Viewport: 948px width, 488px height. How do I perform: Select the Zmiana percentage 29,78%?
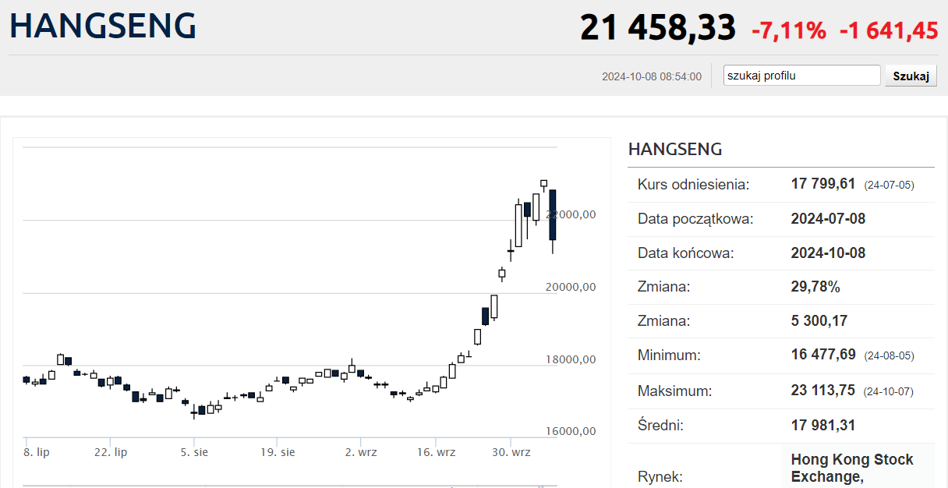tap(815, 287)
